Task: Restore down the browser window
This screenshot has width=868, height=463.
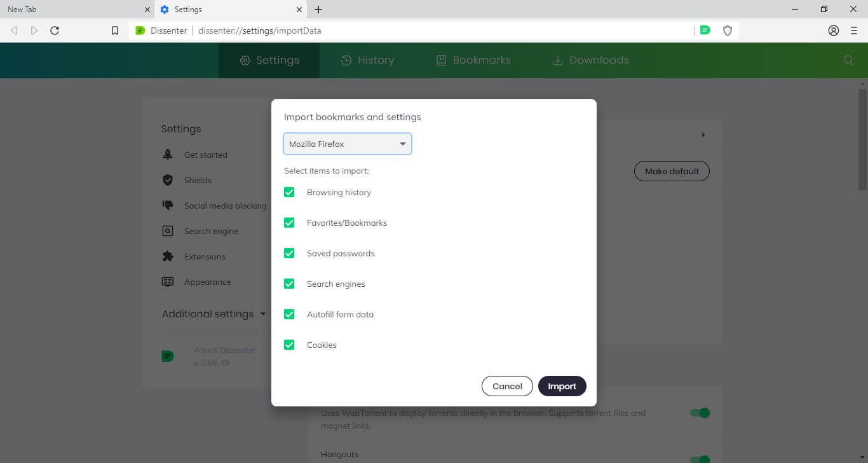Action: tap(824, 10)
